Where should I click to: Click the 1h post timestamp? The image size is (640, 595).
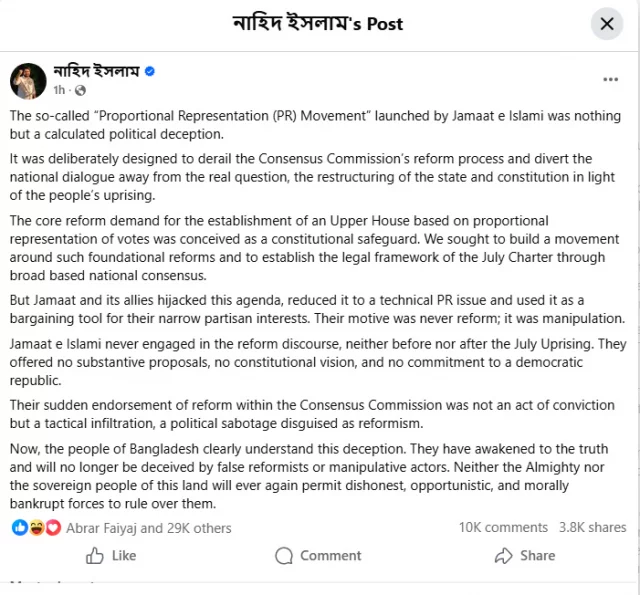click(59, 90)
